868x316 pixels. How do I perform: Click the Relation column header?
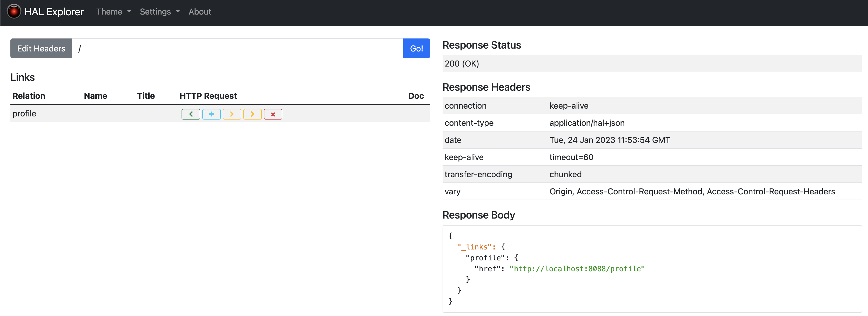coord(29,96)
